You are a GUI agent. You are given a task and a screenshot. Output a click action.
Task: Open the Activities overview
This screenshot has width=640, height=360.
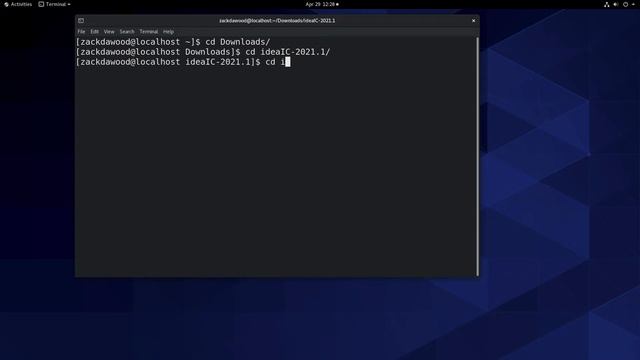tap(18, 4)
